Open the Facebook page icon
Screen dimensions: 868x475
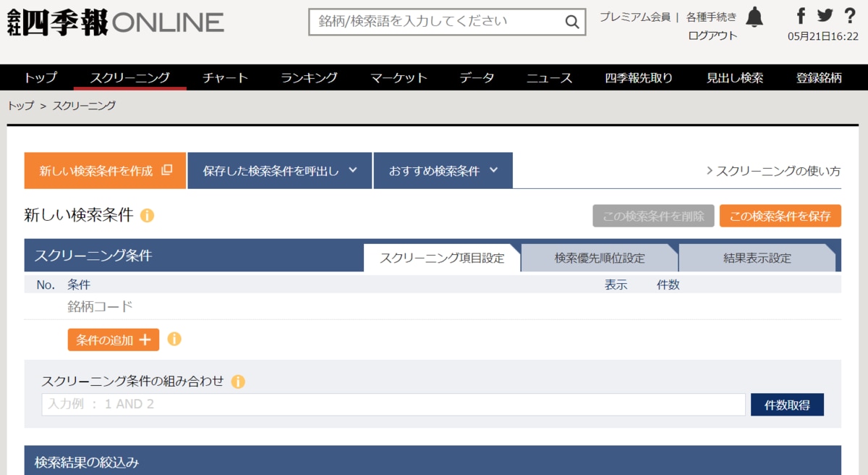801,16
